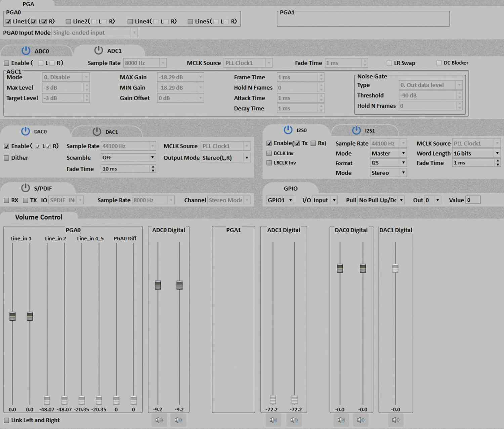Viewport: 504px width, 429px height.
Task: Click the PGA0 Line_in 1 right slider
Action: [x=30, y=316]
